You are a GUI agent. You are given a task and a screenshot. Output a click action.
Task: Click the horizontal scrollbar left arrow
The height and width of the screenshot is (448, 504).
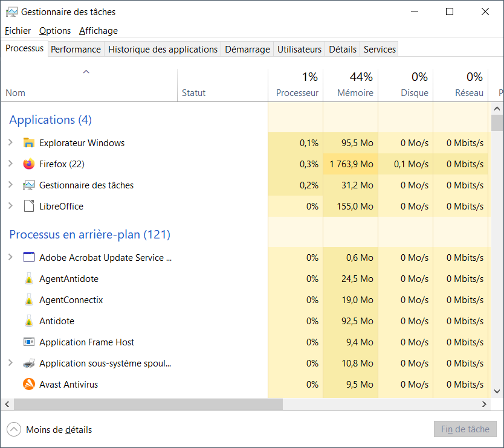7,405
